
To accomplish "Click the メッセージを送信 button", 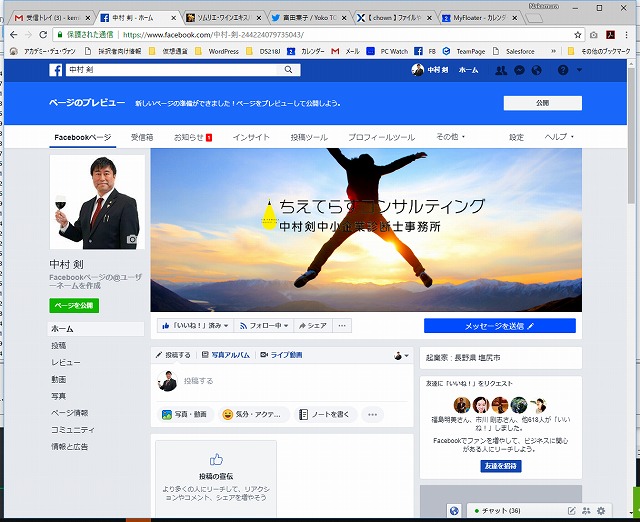I will coord(499,326).
